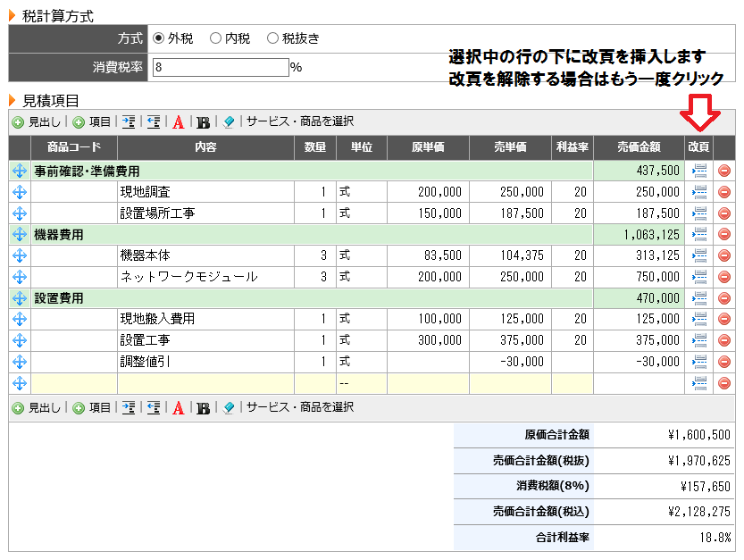744x560 pixels.
Task: Add a 項目 row from bottom toolbar
Action: (92, 407)
